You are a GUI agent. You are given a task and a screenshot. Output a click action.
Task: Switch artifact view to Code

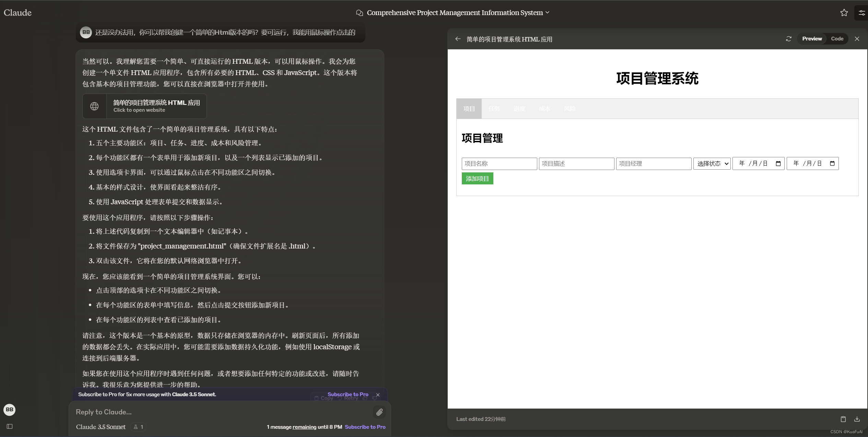pyautogui.click(x=837, y=39)
